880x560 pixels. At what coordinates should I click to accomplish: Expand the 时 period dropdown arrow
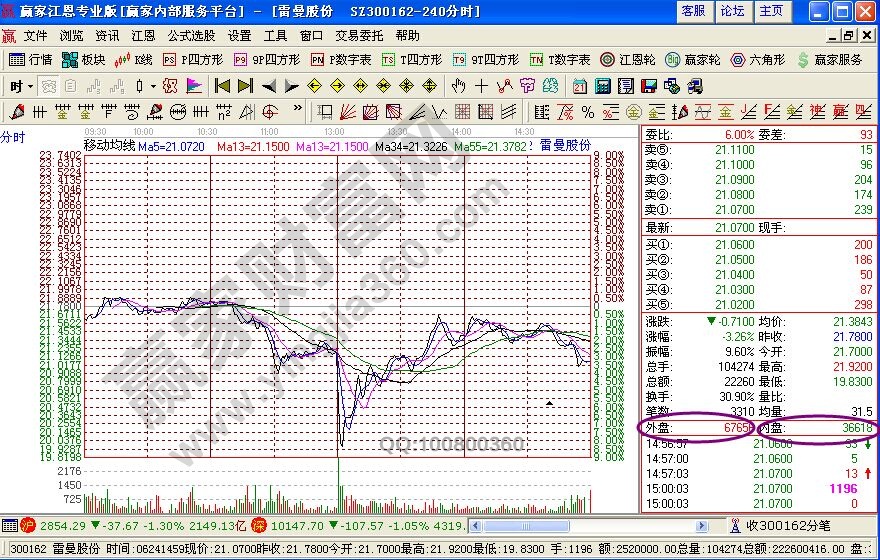tap(31, 86)
